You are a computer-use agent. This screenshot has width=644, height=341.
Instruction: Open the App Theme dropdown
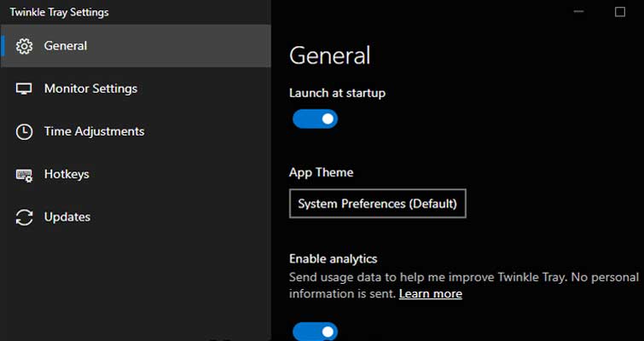coord(378,204)
